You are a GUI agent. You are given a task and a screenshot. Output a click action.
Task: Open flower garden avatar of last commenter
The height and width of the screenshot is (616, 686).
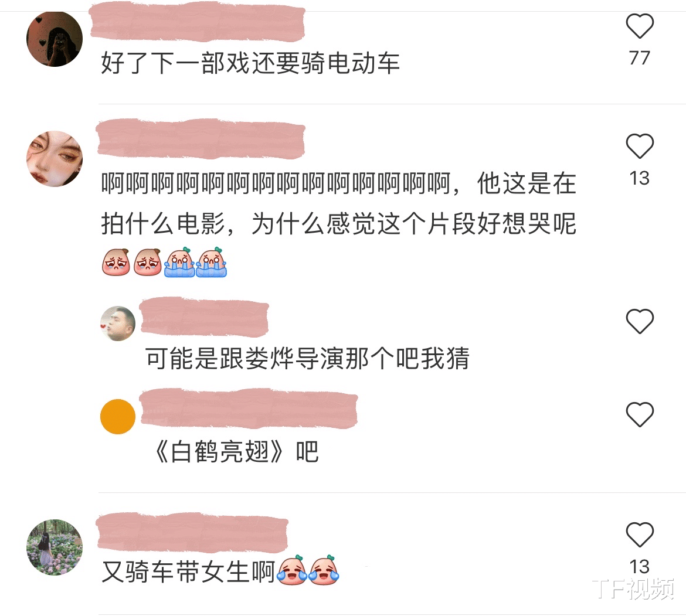tap(55, 547)
